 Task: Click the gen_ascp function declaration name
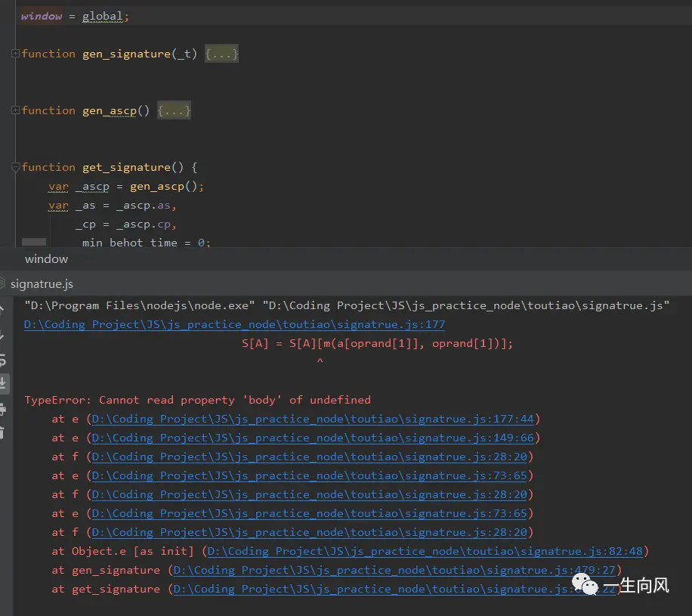[110, 110]
